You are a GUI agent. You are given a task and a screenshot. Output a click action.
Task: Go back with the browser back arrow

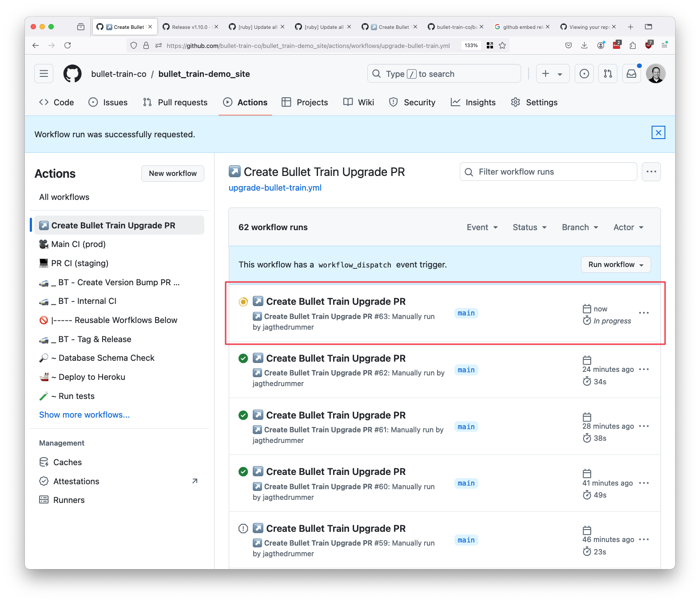tap(36, 45)
